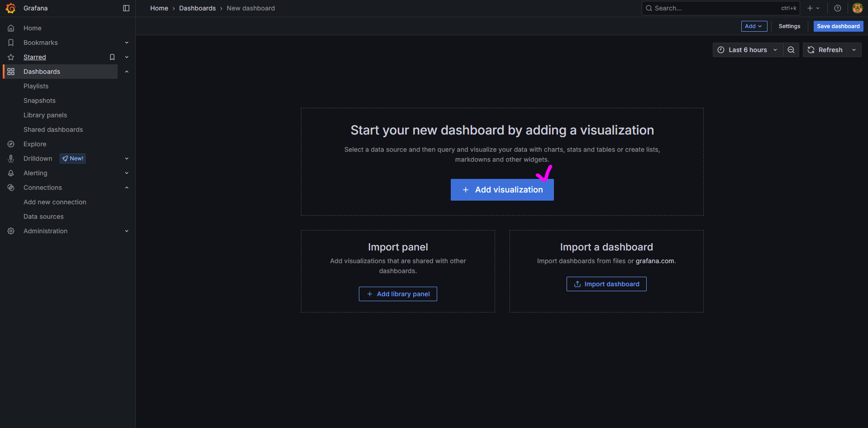This screenshot has width=868, height=428.
Task: Collapse the Connections section chevron
Action: pyautogui.click(x=127, y=188)
